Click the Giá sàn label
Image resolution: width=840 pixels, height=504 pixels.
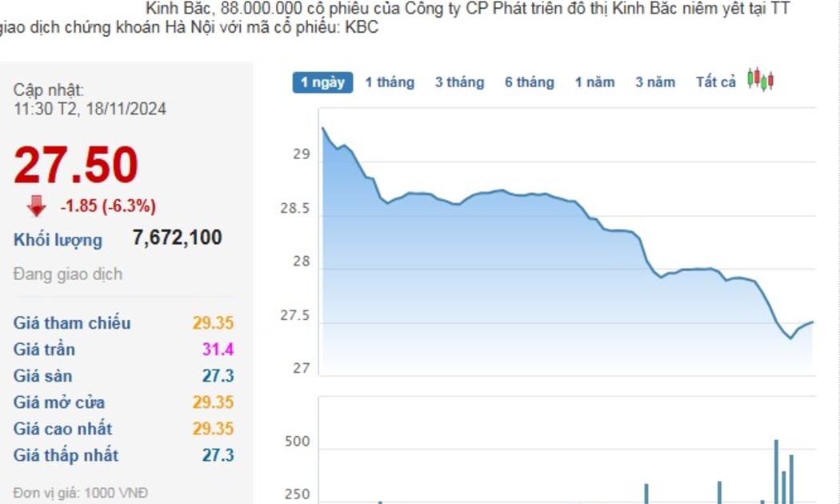point(42,376)
